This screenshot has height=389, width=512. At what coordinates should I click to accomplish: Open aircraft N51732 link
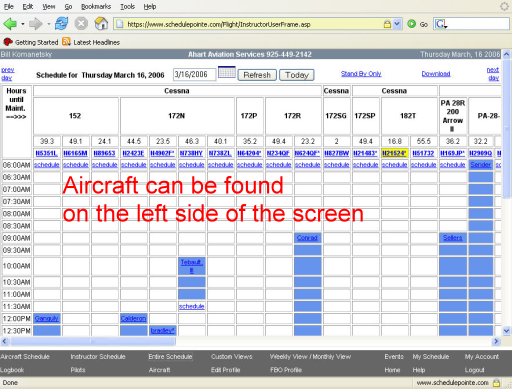click(423, 153)
